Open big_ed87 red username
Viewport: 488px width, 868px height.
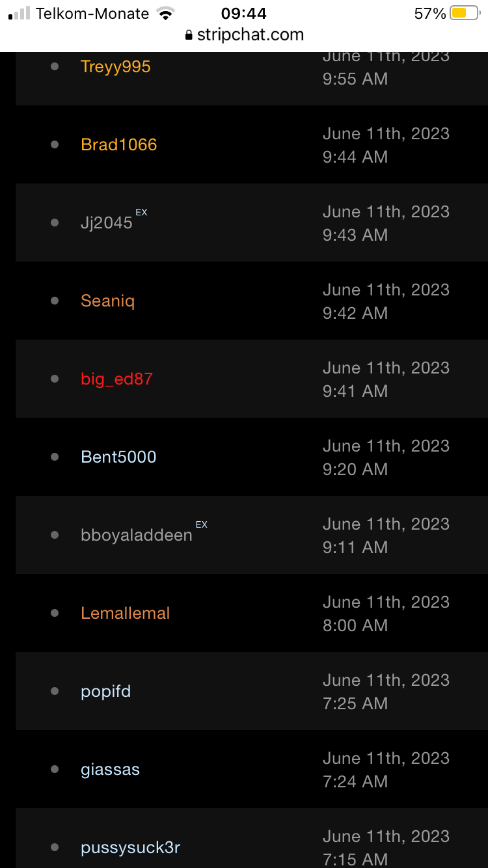coord(116,379)
